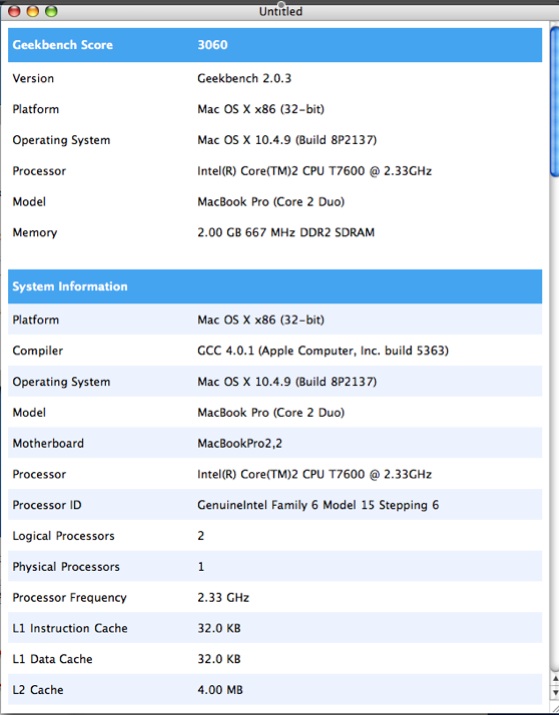The height and width of the screenshot is (715, 559).
Task: Select "Processor" label in the score summary
Action: pyautogui.click(x=39, y=171)
